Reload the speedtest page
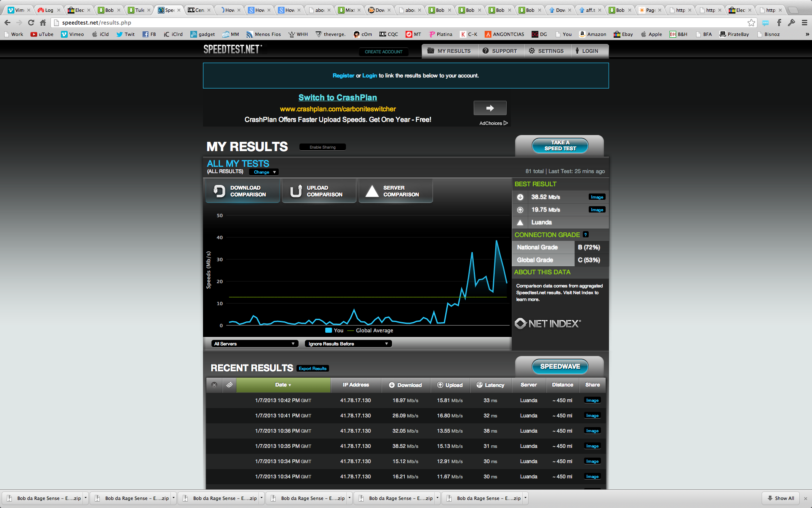812x508 pixels. [x=31, y=22]
